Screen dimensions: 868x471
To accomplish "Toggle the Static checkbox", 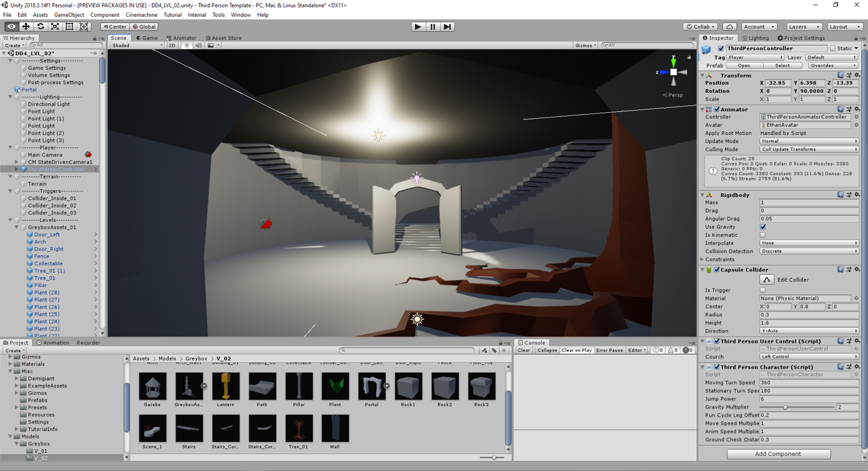I will point(833,48).
